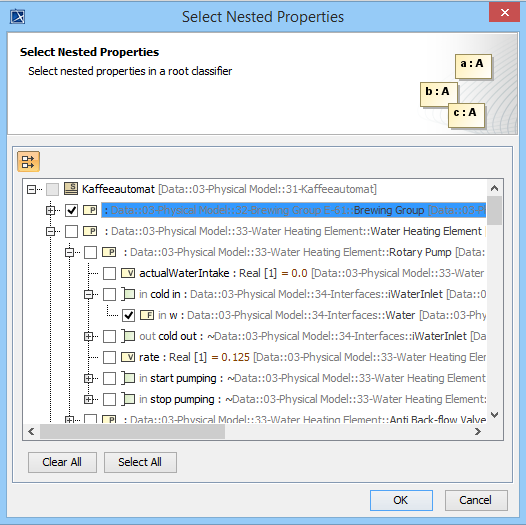Select the Water Heating Element row
Image resolution: width=526 pixels, height=525 pixels.
pos(296,231)
